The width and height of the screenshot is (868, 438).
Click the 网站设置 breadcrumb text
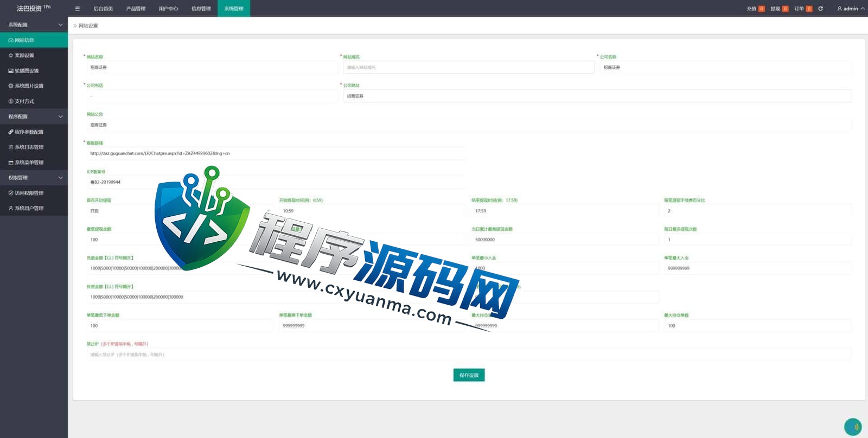(88, 25)
